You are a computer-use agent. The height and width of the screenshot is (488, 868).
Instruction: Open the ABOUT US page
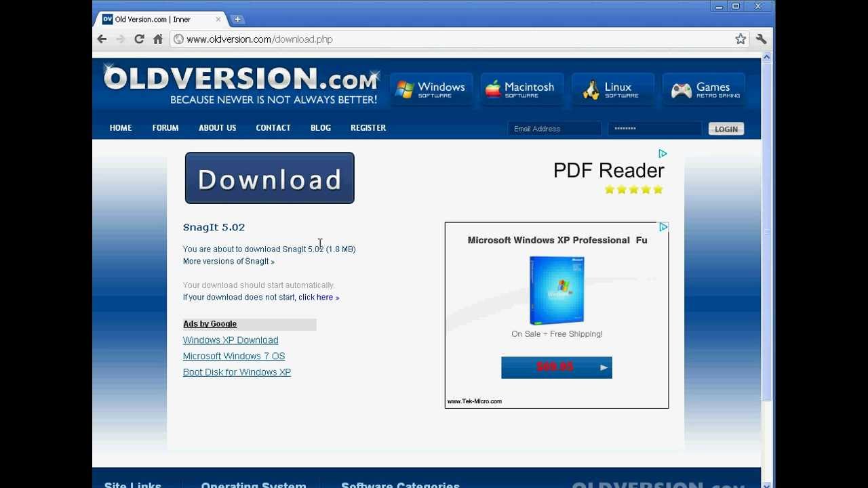click(217, 128)
